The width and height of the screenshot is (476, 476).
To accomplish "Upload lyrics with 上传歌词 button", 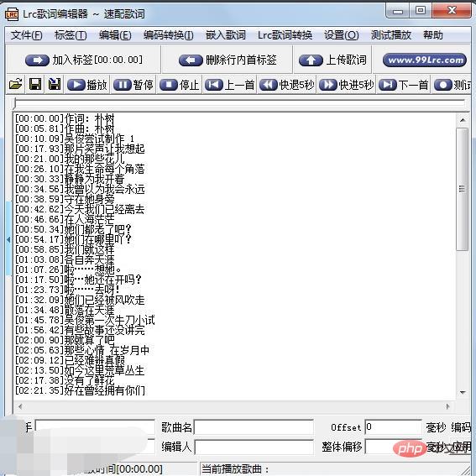I will [332, 60].
